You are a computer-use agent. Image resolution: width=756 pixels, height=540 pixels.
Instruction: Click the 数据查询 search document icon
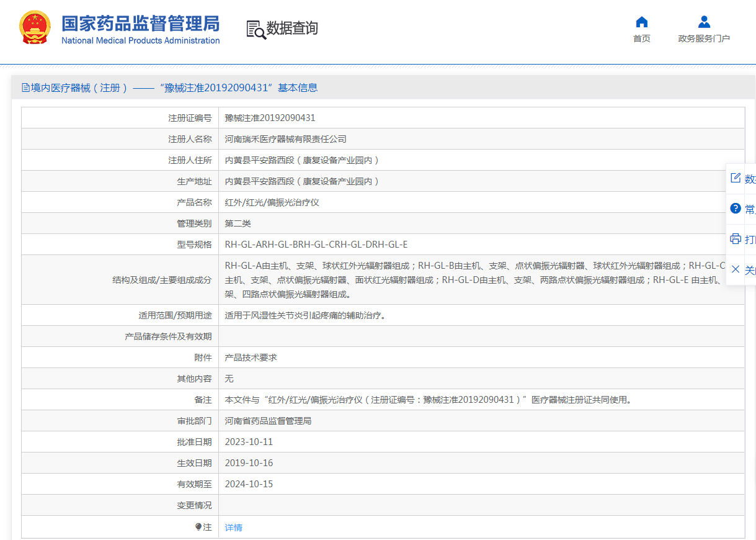tap(256, 29)
